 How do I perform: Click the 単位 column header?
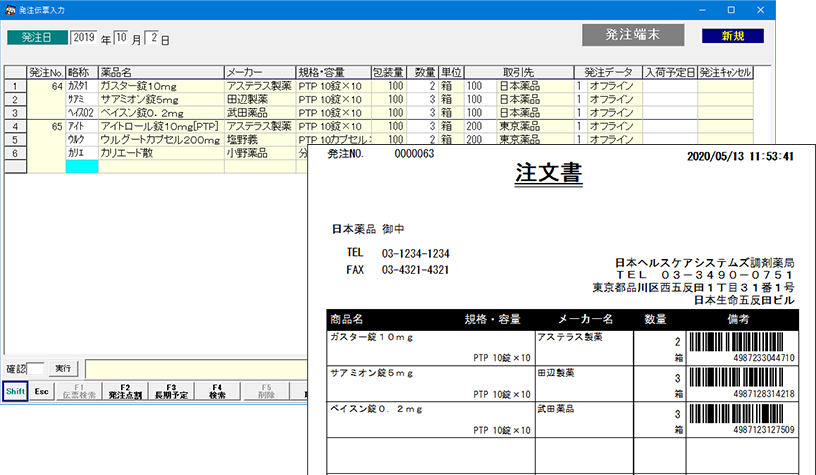tap(451, 72)
